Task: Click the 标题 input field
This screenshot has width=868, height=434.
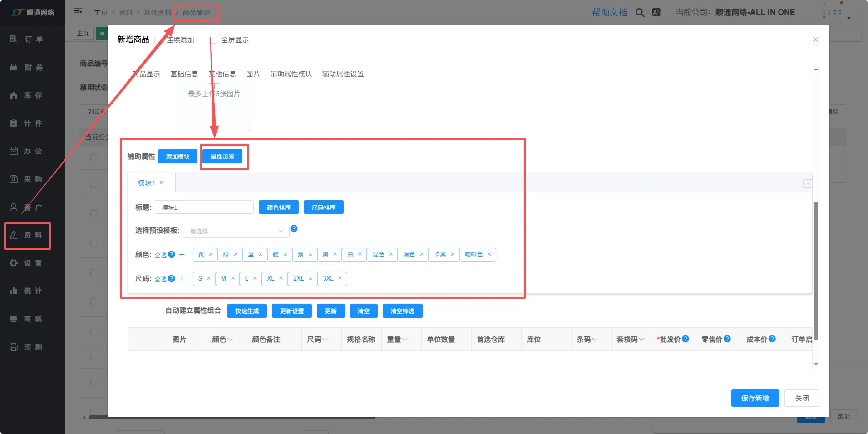Action: (x=203, y=207)
